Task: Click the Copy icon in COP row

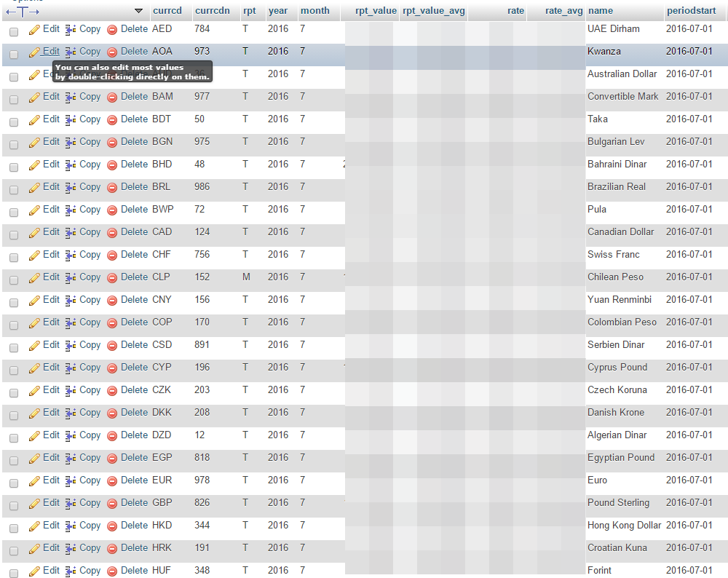Action: tap(71, 324)
